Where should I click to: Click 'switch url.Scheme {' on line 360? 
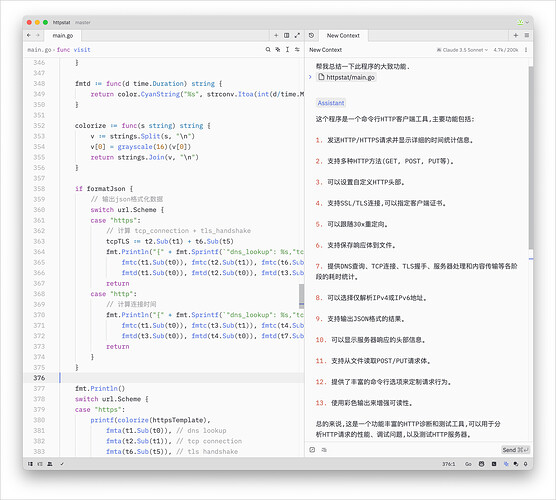pyautogui.click(x=127, y=210)
